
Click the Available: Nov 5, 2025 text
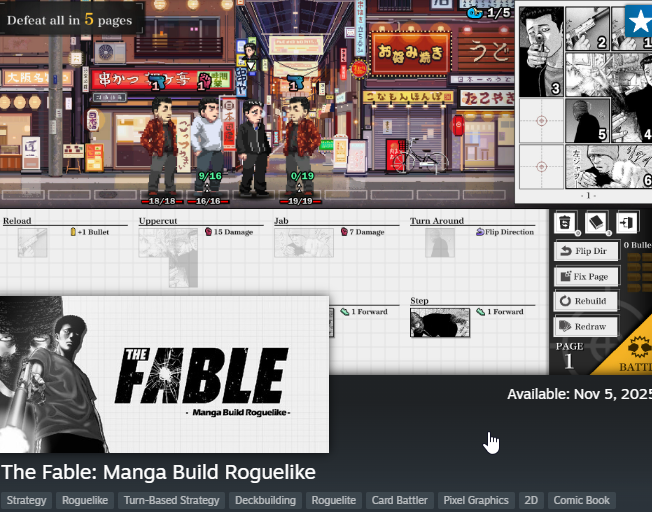click(x=579, y=394)
